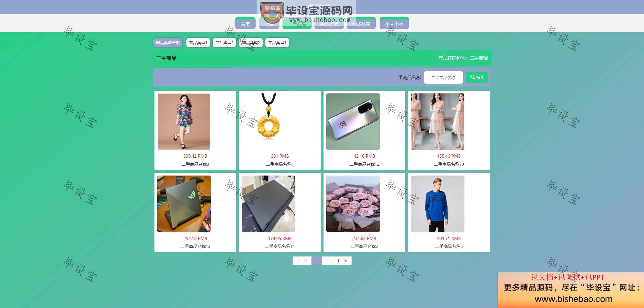
Task: Click product title 二手商品名称3
Action: pos(195,164)
